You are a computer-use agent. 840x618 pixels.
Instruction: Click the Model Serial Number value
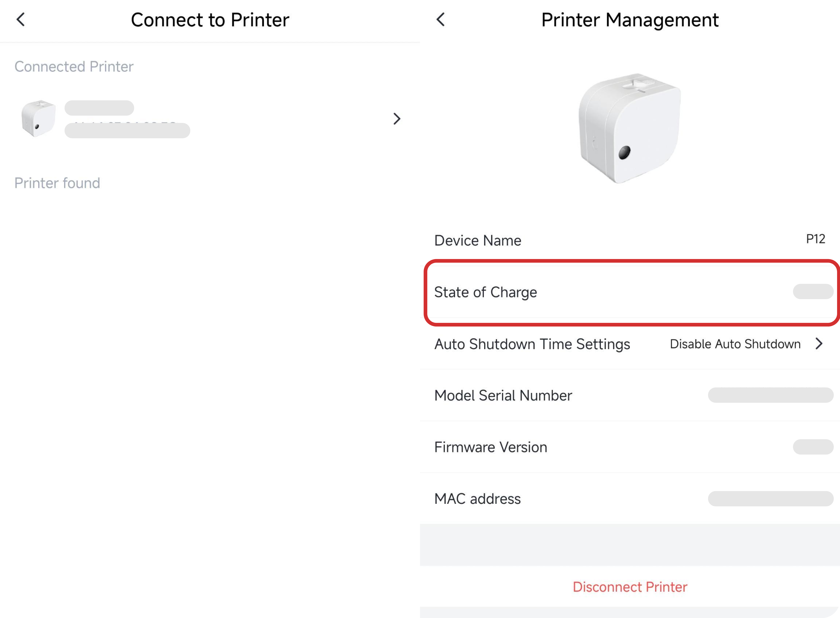click(x=771, y=395)
